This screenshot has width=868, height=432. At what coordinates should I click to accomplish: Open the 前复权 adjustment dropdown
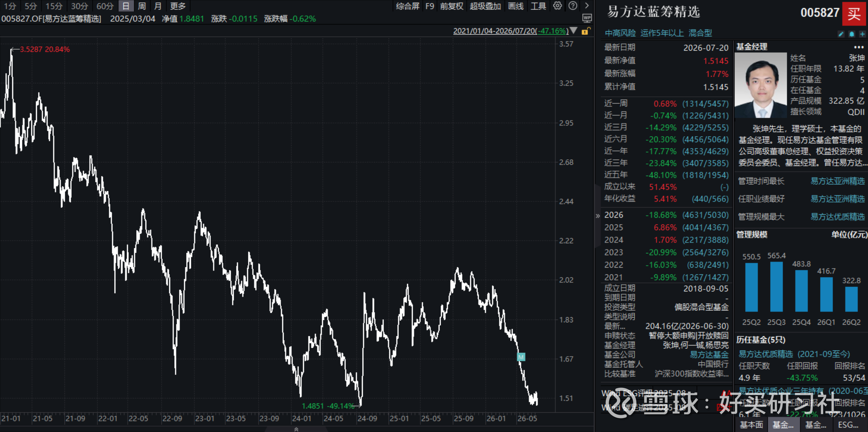pos(452,6)
